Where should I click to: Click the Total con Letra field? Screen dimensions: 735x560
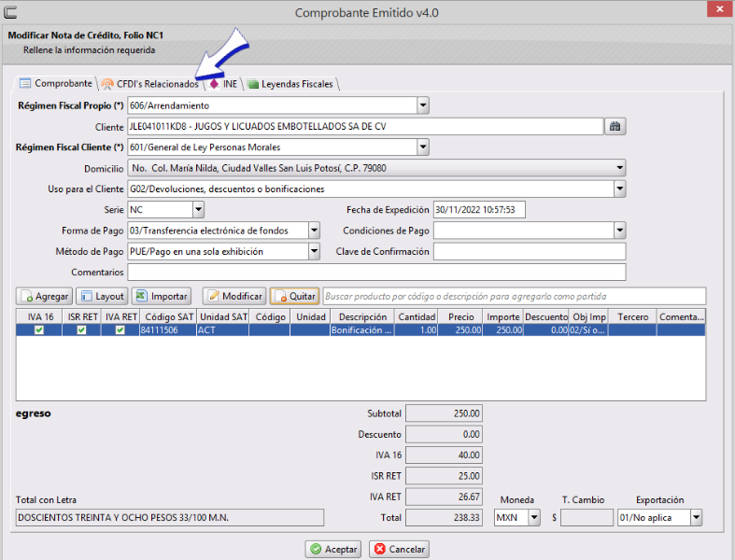[x=170, y=517]
